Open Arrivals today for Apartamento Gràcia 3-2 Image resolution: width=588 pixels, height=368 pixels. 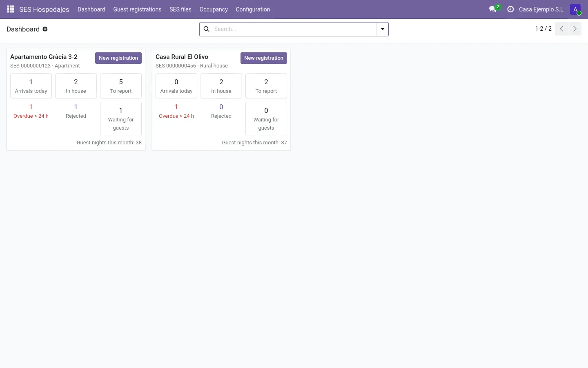click(31, 86)
